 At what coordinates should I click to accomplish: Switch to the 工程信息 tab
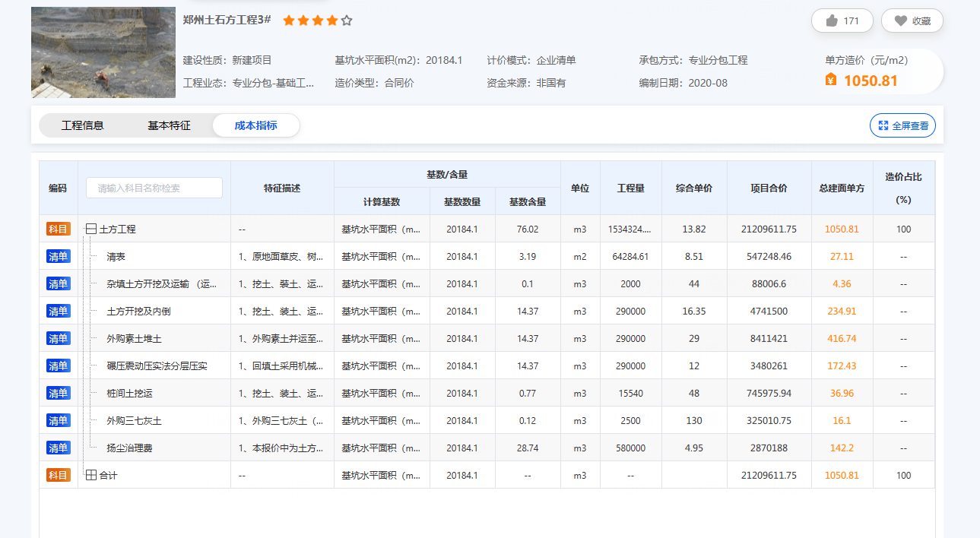[x=83, y=126]
